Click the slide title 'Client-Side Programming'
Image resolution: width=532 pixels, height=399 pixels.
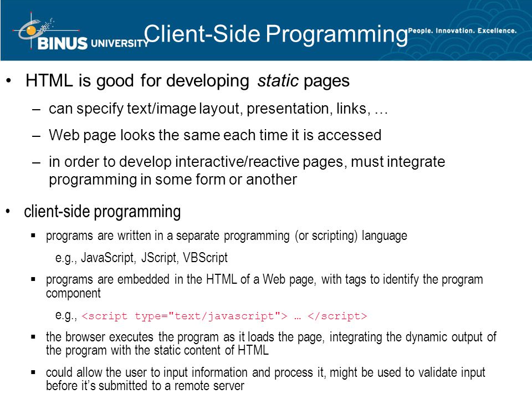pyautogui.click(x=276, y=34)
